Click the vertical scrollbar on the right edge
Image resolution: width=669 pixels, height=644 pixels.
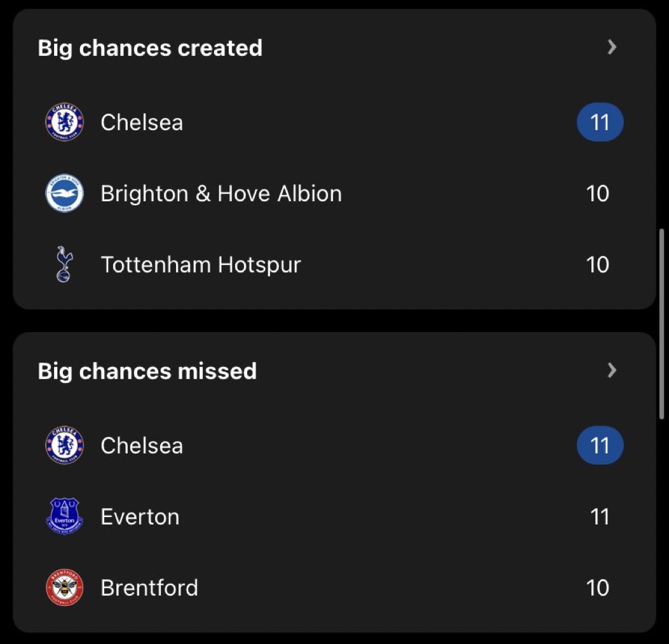point(662,324)
